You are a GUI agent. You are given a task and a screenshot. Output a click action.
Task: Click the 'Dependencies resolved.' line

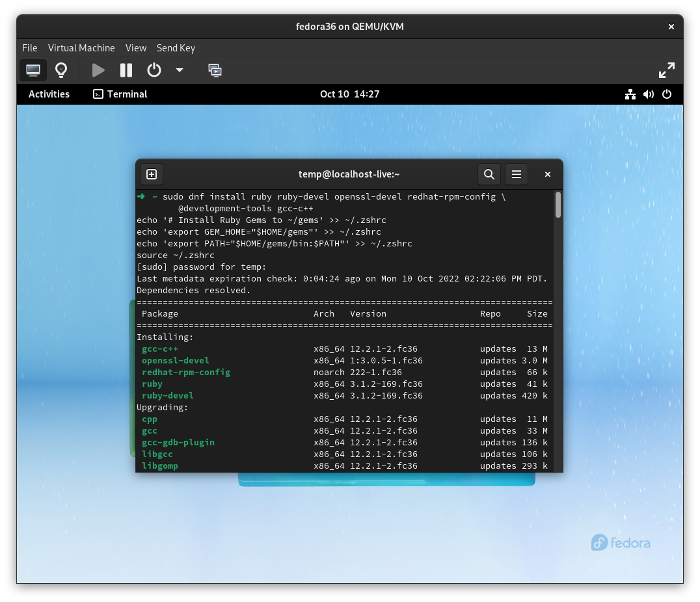pyautogui.click(x=193, y=291)
